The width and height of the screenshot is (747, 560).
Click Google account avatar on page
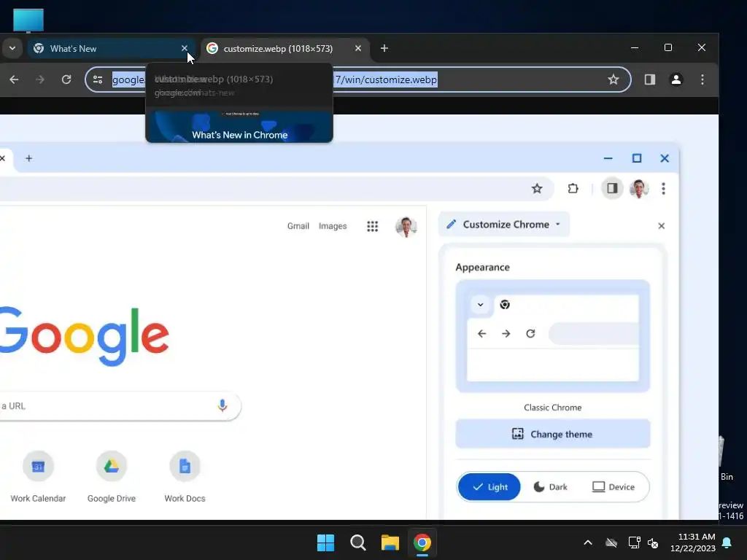406,227
